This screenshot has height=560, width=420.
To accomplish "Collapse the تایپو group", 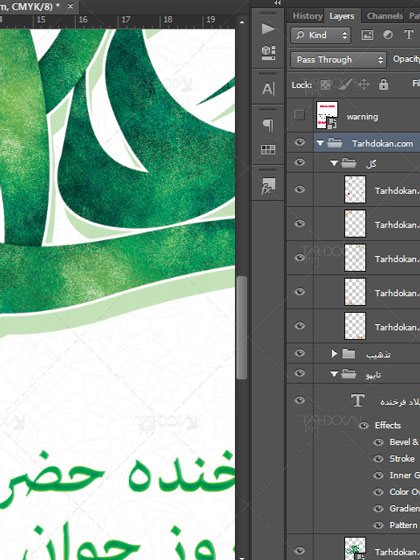I will click(334, 374).
